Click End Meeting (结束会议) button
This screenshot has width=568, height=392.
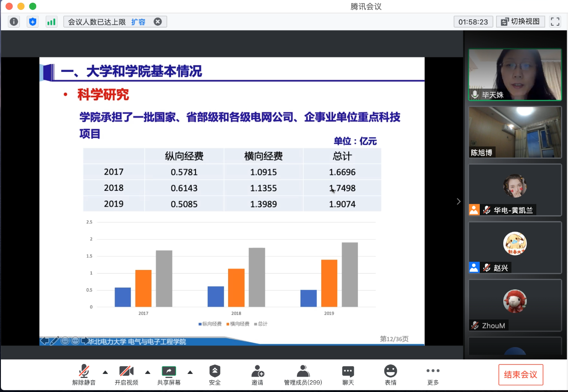tap(520, 374)
